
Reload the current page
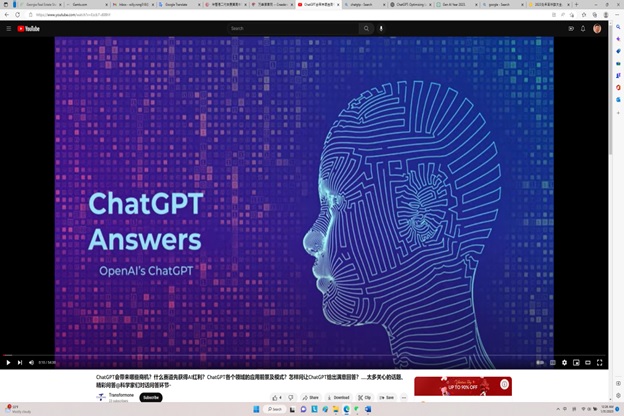coord(18,15)
